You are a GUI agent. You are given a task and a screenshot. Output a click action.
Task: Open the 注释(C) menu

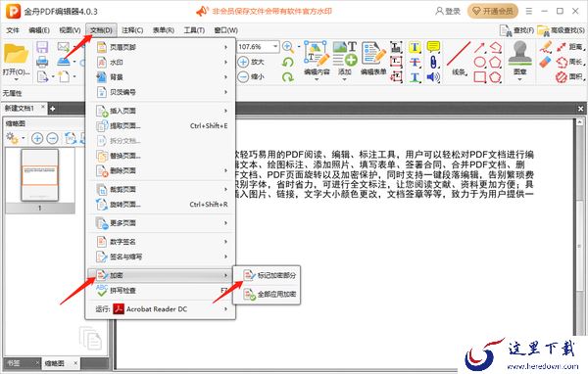pos(132,30)
